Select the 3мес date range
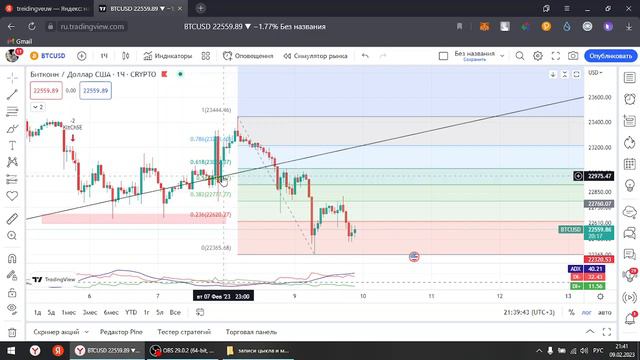Screen dimensions: 640x360 coord(90,312)
